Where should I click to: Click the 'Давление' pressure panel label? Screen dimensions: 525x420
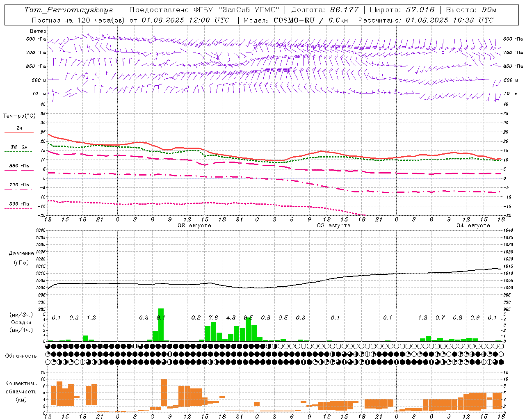tap(21, 253)
